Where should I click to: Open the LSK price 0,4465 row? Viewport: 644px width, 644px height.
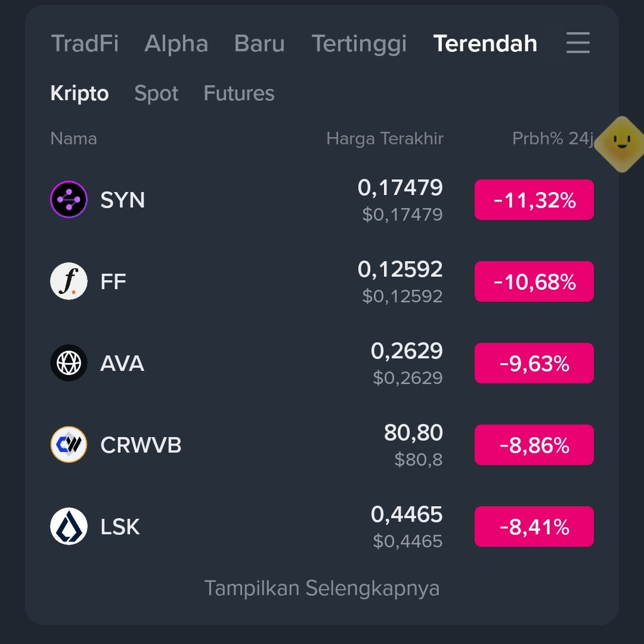(x=321, y=527)
